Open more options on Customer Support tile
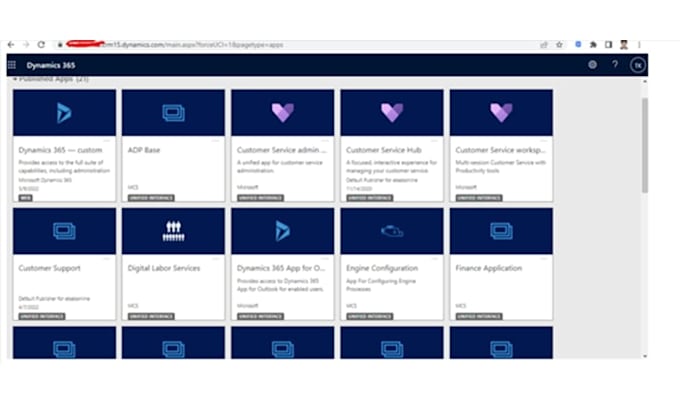The image size is (680, 420). [x=106, y=259]
